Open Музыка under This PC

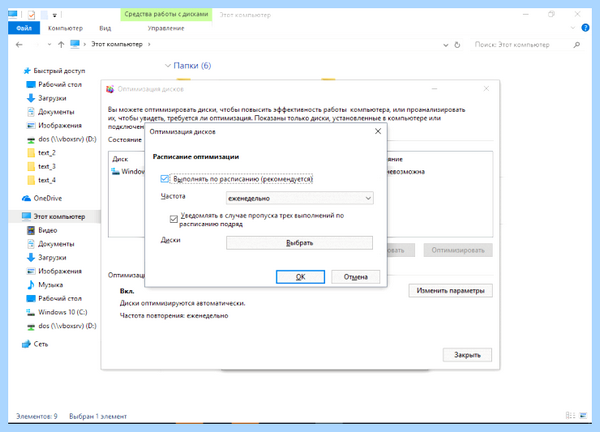51,285
